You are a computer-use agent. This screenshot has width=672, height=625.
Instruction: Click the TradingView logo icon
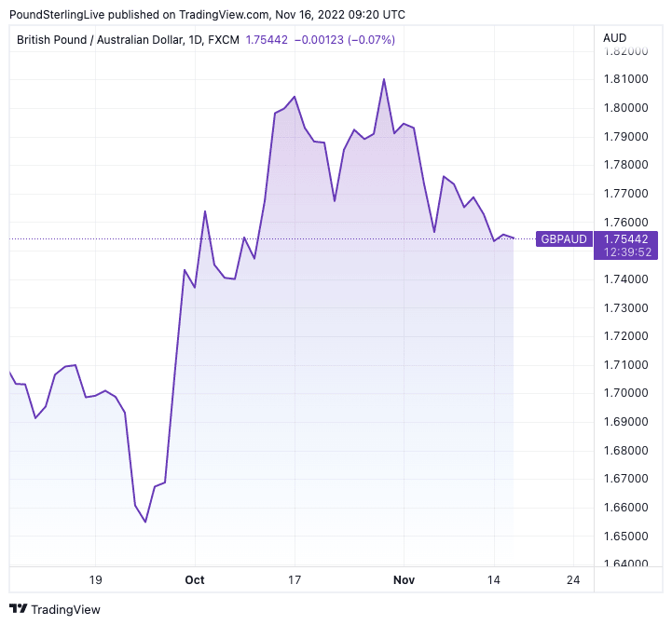[18, 610]
